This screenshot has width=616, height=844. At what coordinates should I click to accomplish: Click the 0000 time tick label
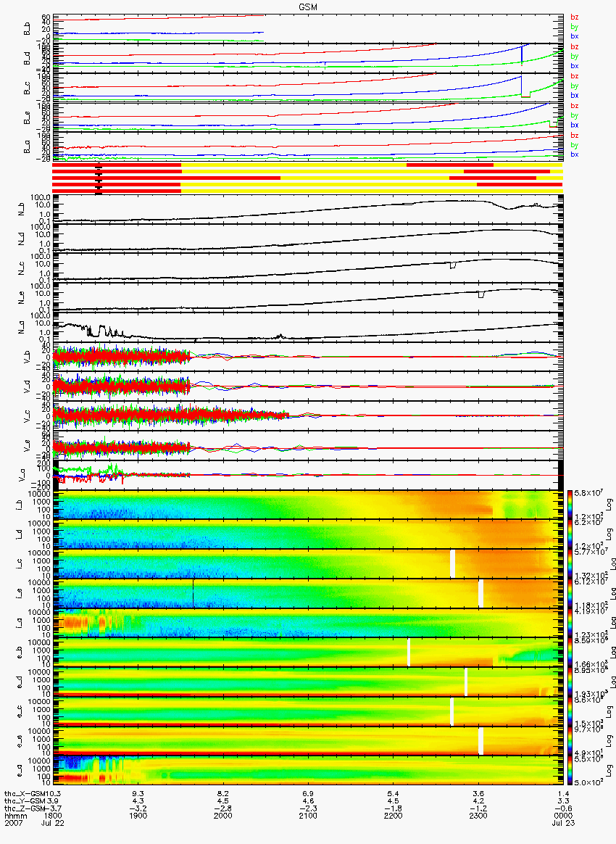(563, 816)
